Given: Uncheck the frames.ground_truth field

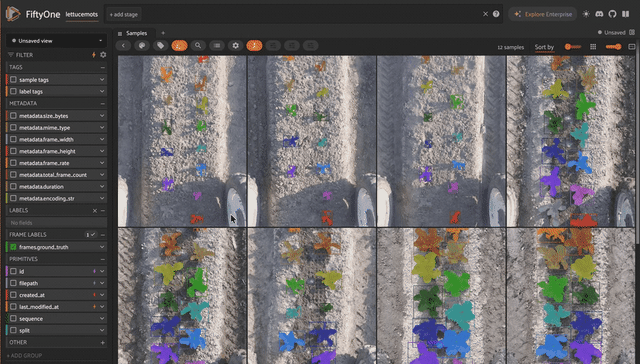Looking at the screenshot, I should pyautogui.click(x=13, y=247).
